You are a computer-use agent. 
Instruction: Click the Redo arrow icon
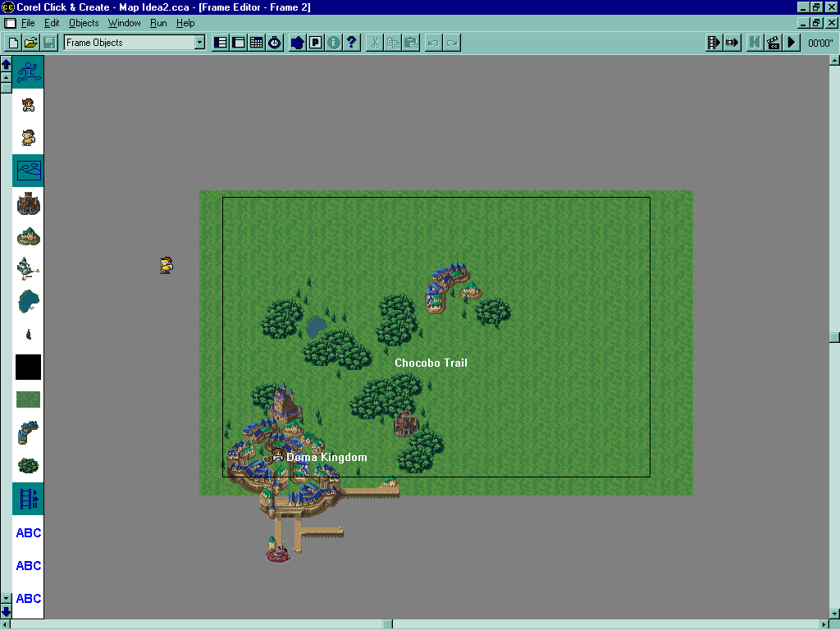click(x=452, y=43)
